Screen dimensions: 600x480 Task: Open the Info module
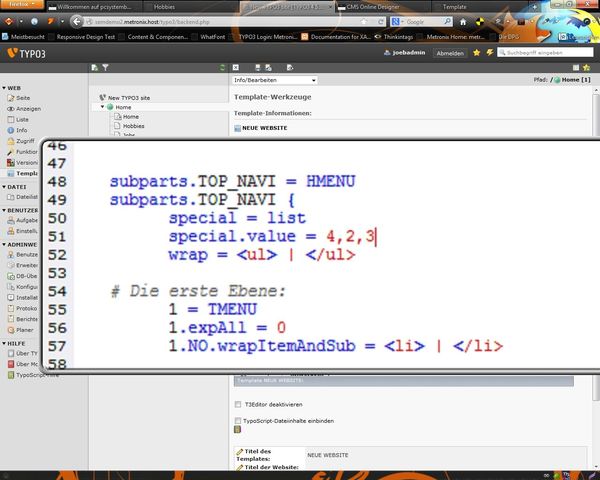[x=21, y=130]
